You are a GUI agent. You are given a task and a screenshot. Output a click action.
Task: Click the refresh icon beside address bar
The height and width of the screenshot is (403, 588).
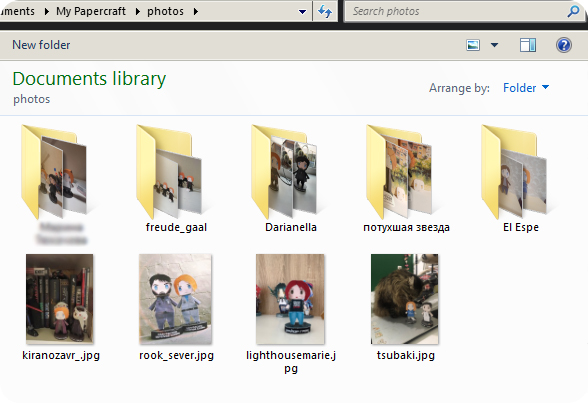click(325, 11)
